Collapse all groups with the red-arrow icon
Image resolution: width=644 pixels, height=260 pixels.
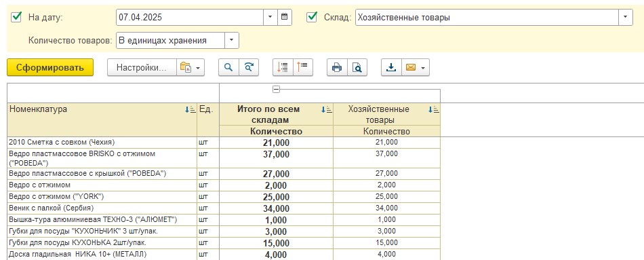tap(283, 67)
